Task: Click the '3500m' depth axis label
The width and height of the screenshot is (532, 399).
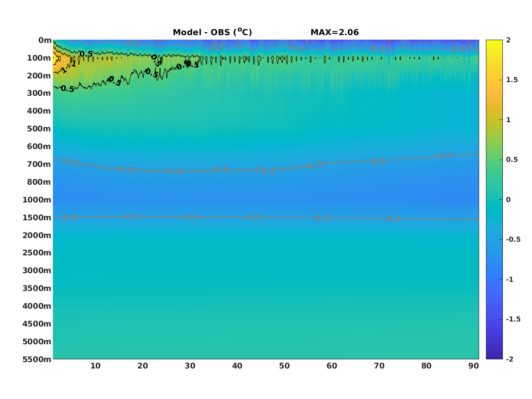Action: [x=37, y=288]
